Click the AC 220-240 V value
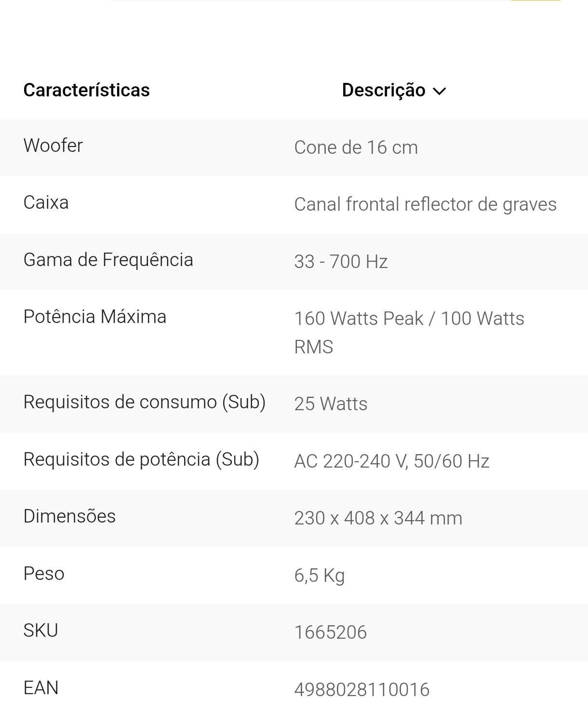This screenshot has width=588, height=725. pyautogui.click(x=350, y=461)
